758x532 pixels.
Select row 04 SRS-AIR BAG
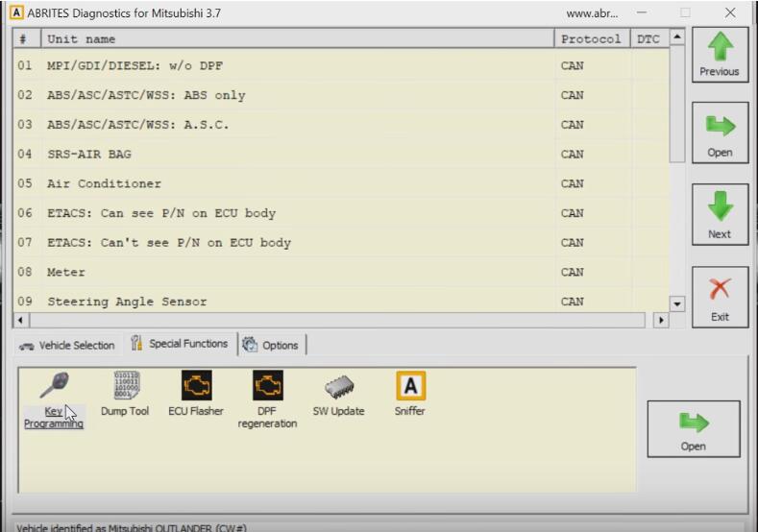point(341,155)
